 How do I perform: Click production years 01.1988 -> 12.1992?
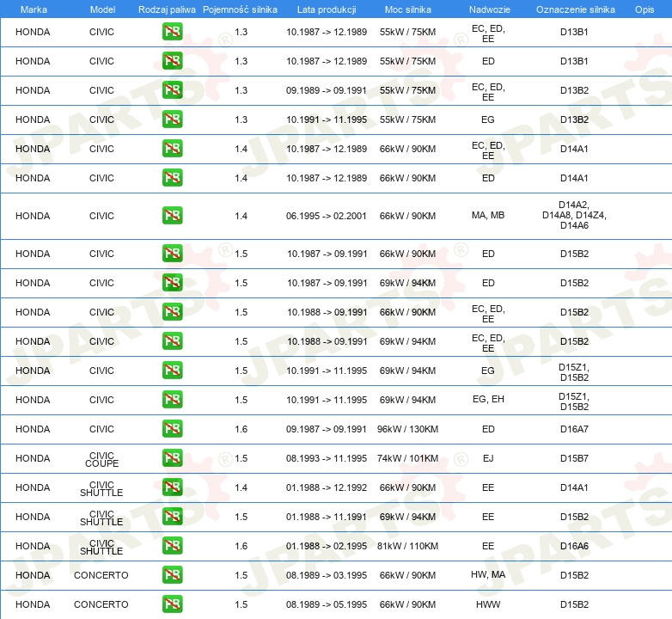point(327,487)
